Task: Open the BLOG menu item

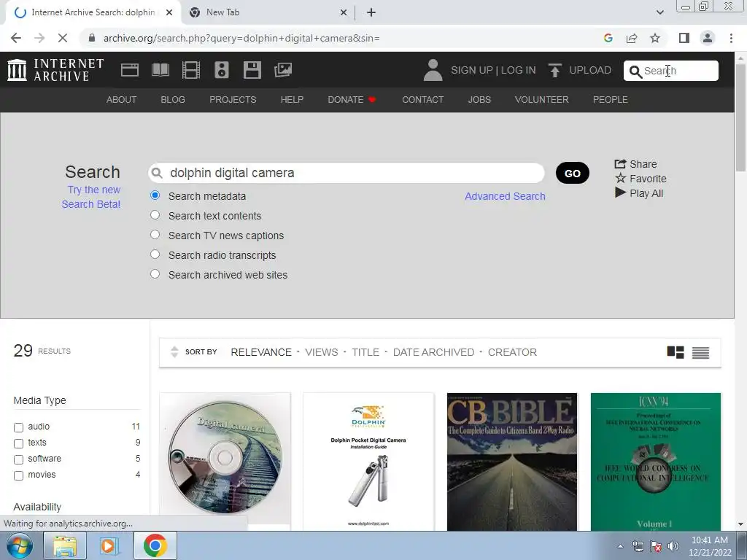Action: click(173, 99)
